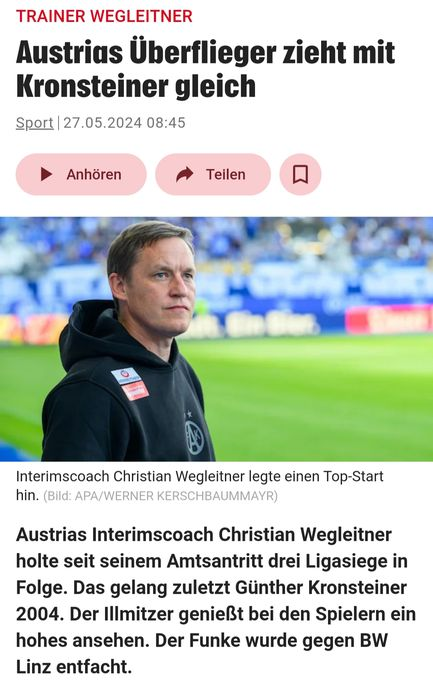Open the article photo of the coach
This screenshot has width=433, height=682.
[x=216, y=339]
